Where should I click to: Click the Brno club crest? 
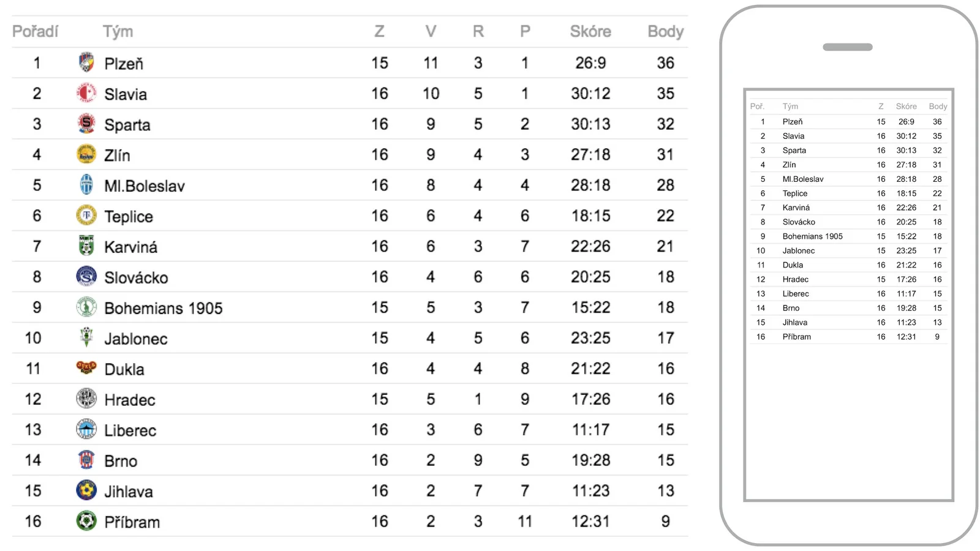pyautogui.click(x=86, y=460)
